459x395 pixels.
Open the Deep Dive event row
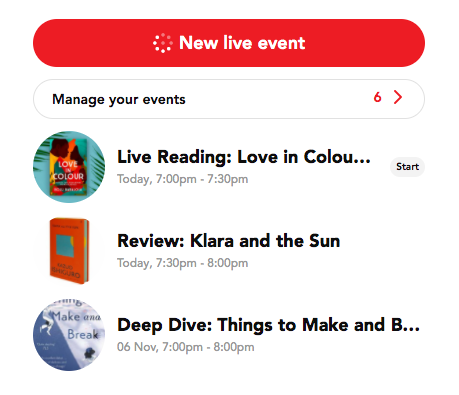point(229,335)
